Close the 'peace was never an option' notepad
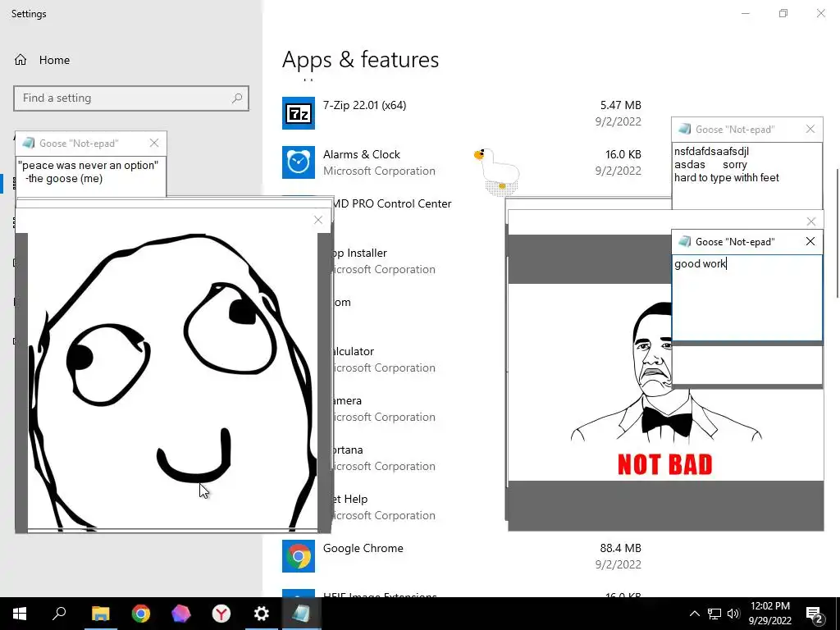This screenshot has width=840, height=630. pyautogui.click(x=154, y=143)
